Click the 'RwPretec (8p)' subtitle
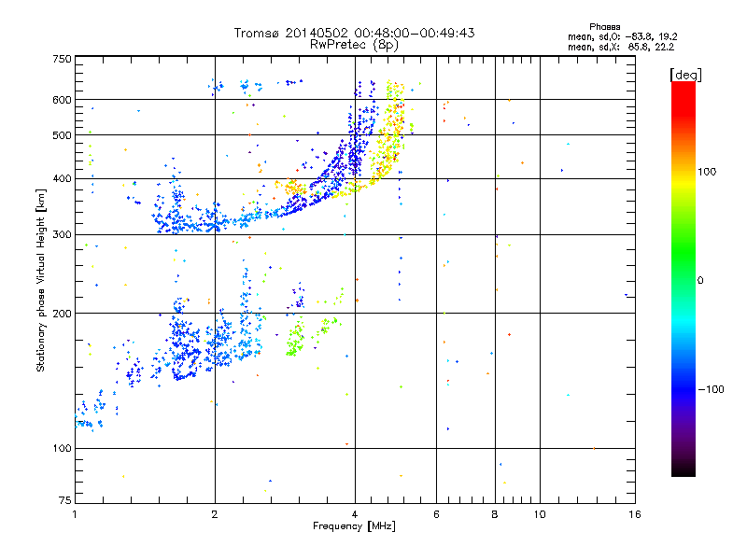 point(354,45)
